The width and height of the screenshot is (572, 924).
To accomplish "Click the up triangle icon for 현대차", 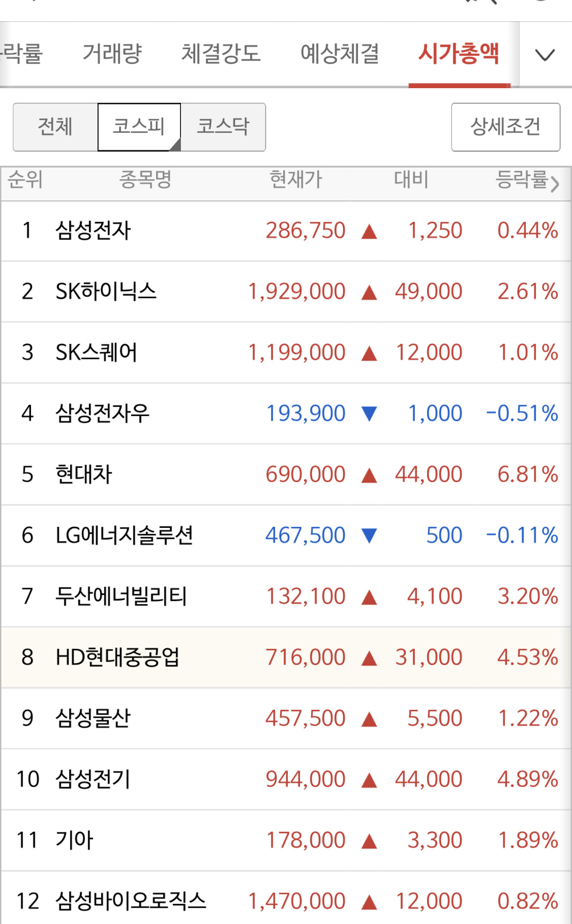I will click(369, 475).
